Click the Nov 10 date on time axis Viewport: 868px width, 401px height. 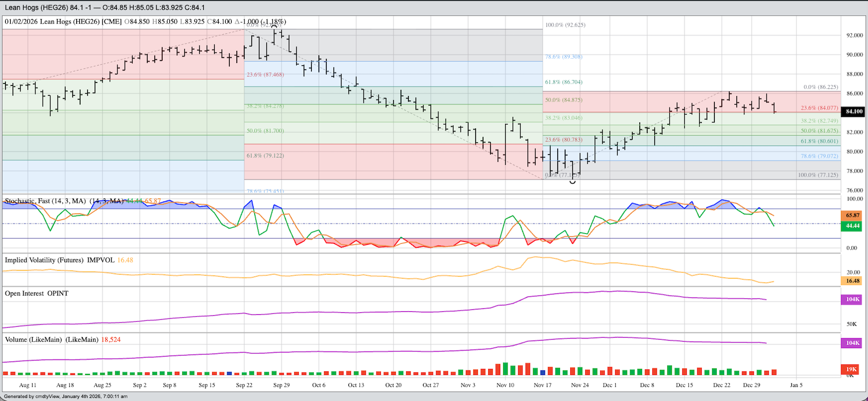pyautogui.click(x=505, y=385)
